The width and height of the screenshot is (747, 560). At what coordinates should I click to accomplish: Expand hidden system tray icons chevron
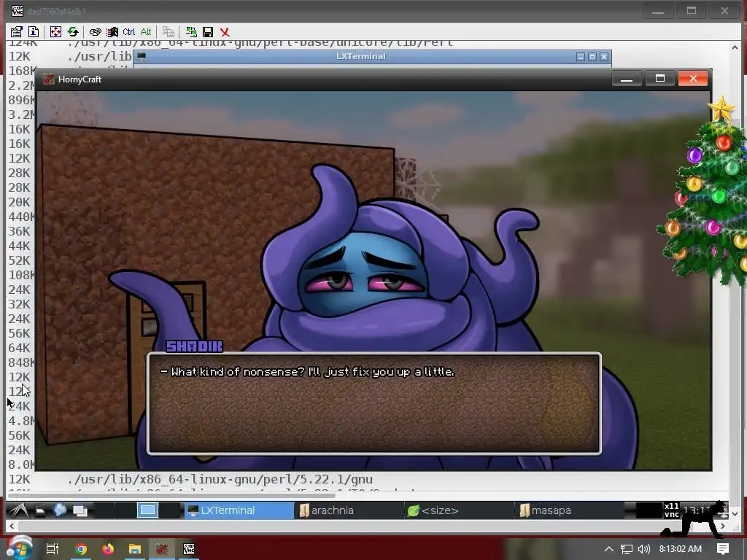609,549
